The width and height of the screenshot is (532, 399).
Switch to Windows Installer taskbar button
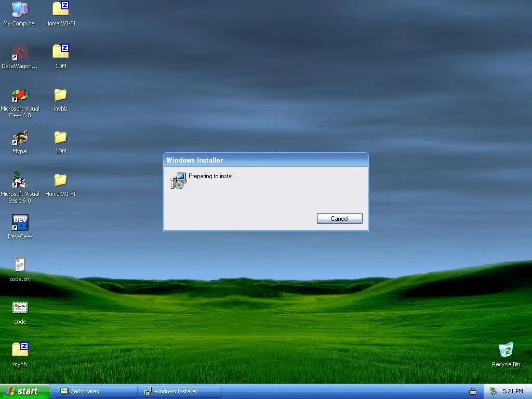pos(180,392)
